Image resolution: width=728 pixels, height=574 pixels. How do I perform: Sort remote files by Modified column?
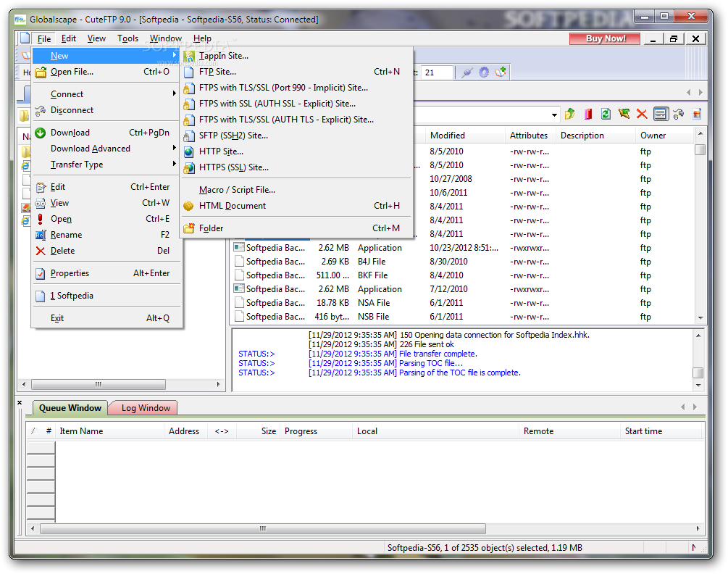point(465,135)
